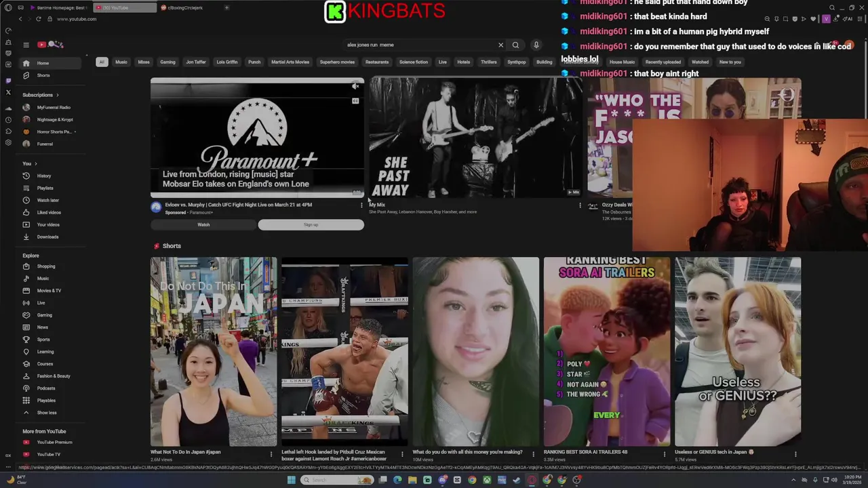Screen dimensions: 868x488
Task: Go back with the browser back arrow
Action: click(20, 19)
